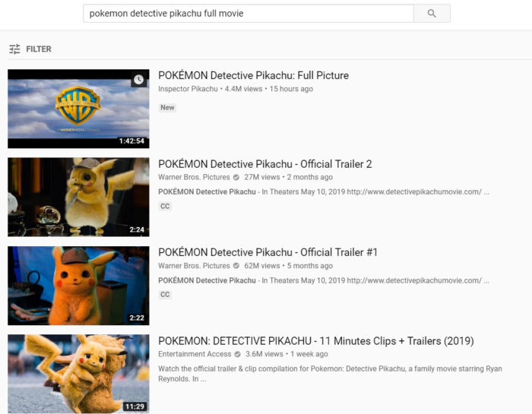The image size is (532, 414).
Task: Click the New badge on first result
Action: tap(167, 107)
